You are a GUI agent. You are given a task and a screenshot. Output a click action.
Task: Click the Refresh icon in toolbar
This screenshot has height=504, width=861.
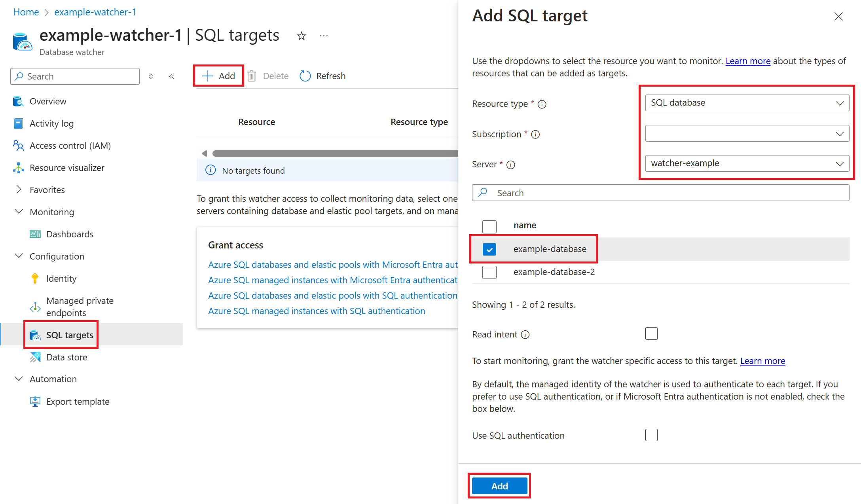pyautogui.click(x=305, y=76)
